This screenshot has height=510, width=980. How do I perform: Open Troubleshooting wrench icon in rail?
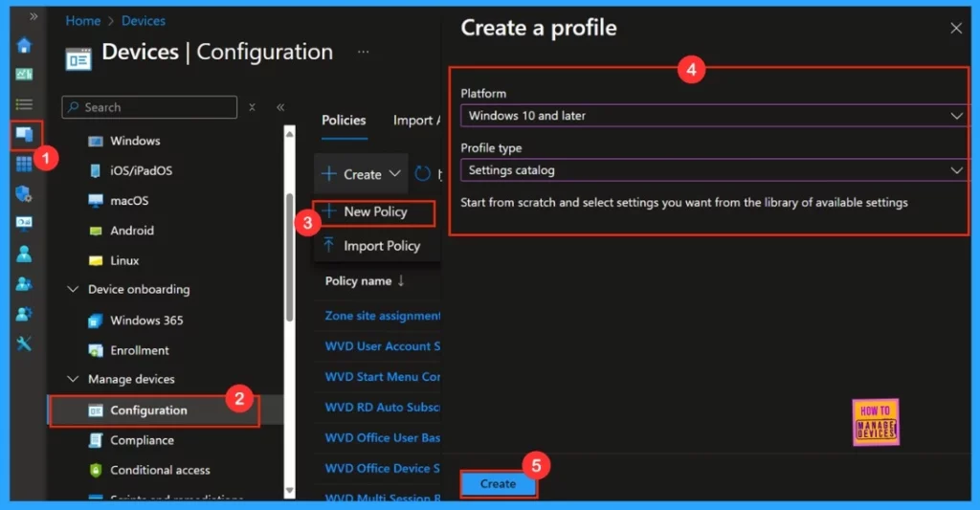point(24,344)
